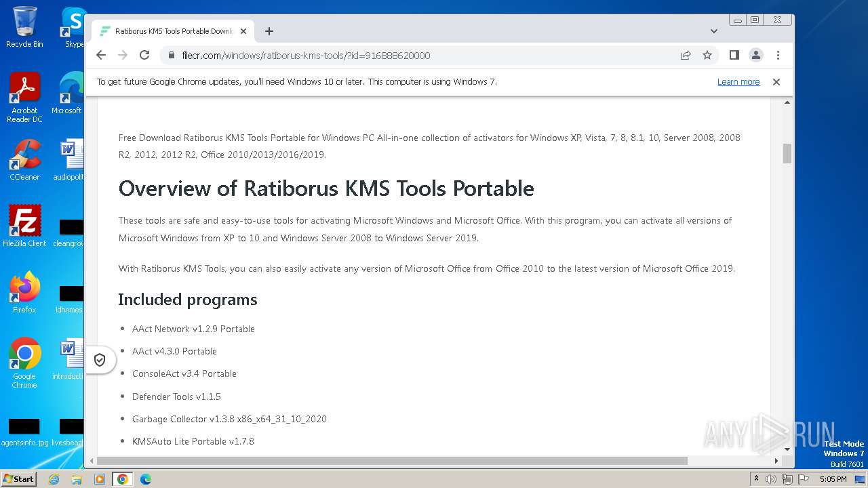Open the Learn more link
Viewport: 868px width, 488px height.
[x=738, y=82]
